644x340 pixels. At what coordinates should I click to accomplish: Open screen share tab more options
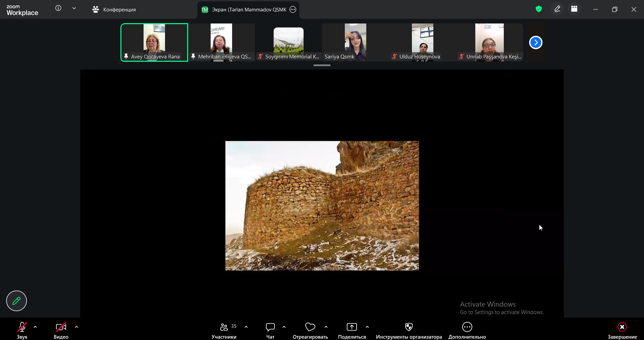pos(293,9)
